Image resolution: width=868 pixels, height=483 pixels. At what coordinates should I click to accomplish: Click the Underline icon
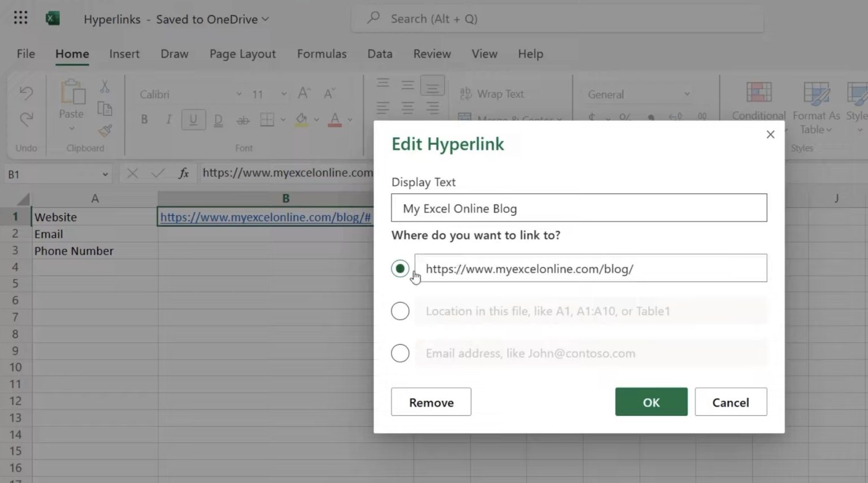[193, 119]
